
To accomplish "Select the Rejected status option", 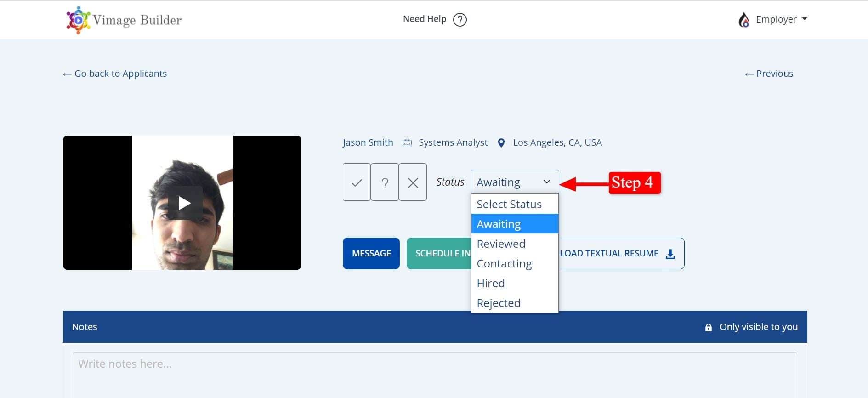I will tap(515, 303).
